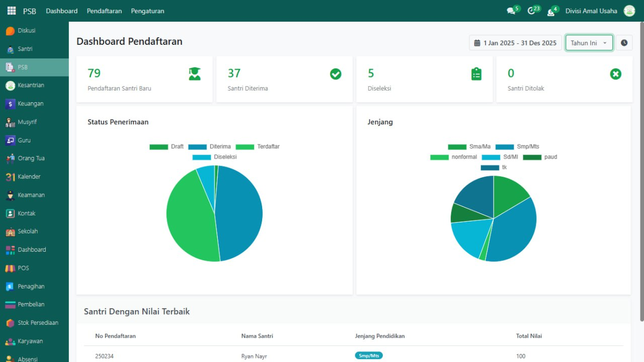The image size is (644, 362).
Task: Click the Santri Diterima stat card
Action: click(x=284, y=80)
